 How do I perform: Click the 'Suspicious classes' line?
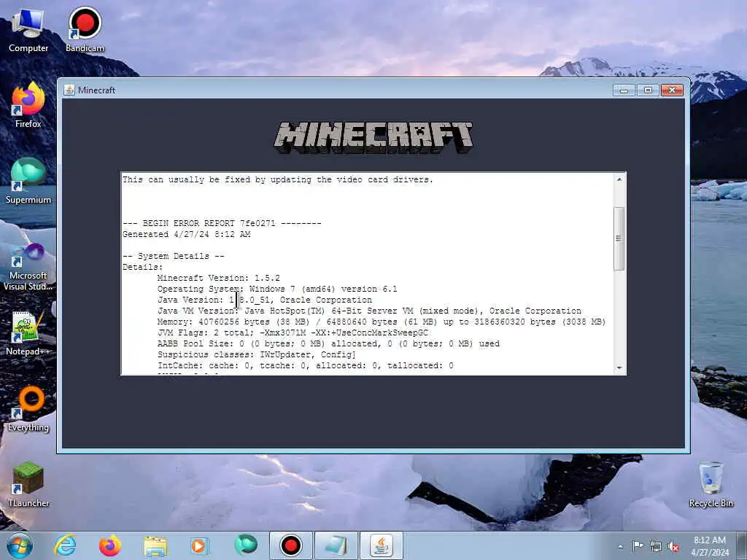pos(257,355)
